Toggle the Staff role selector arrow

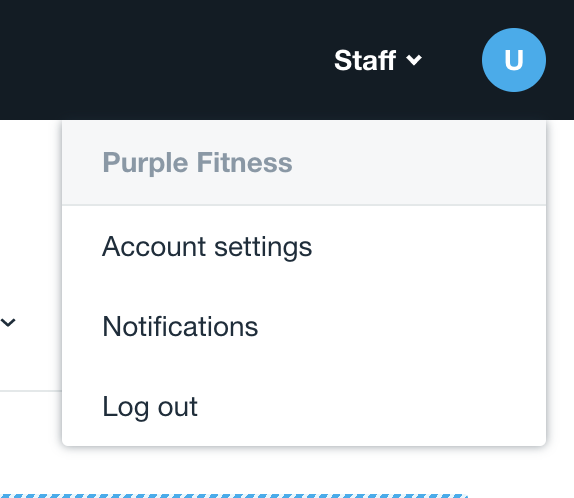click(414, 60)
